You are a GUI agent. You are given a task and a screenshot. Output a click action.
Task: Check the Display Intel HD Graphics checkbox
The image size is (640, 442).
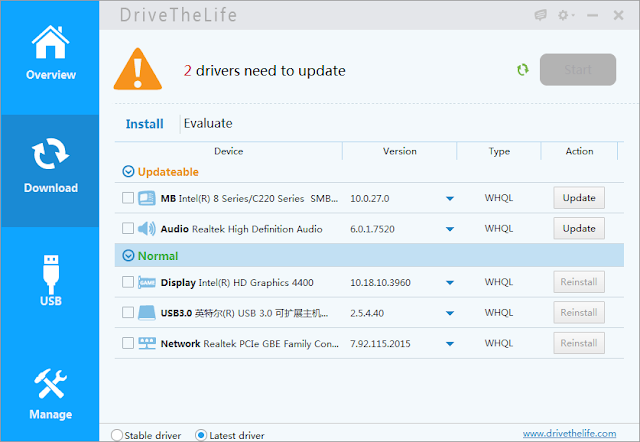128,282
